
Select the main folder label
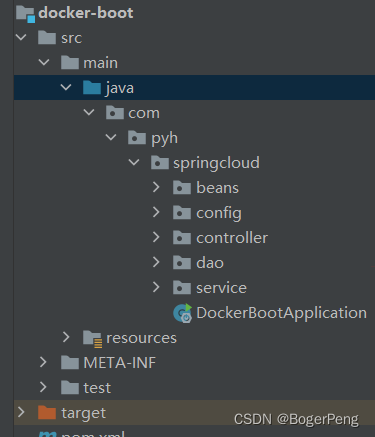point(100,63)
